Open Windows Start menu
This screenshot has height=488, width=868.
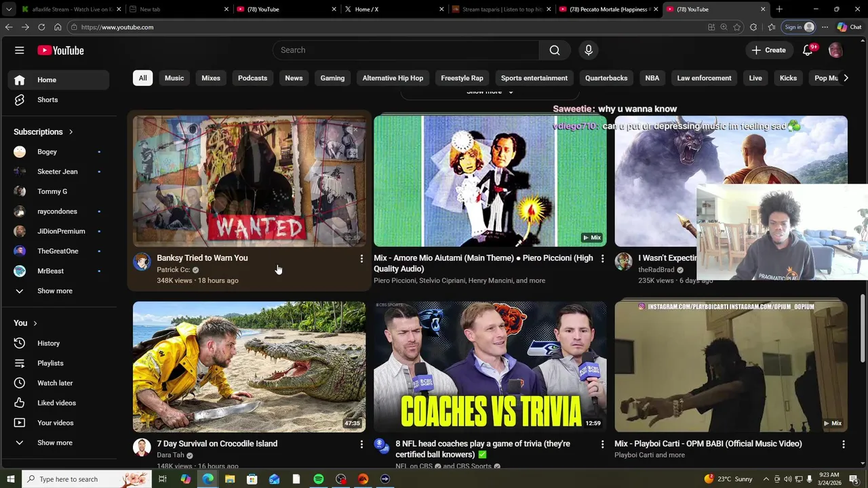(x=10, y=479)
